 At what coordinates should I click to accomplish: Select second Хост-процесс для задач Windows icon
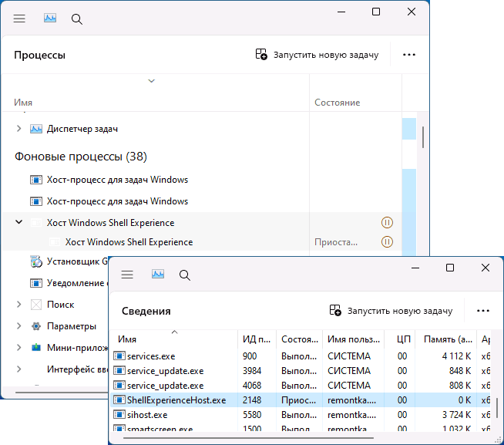point(36,201)
